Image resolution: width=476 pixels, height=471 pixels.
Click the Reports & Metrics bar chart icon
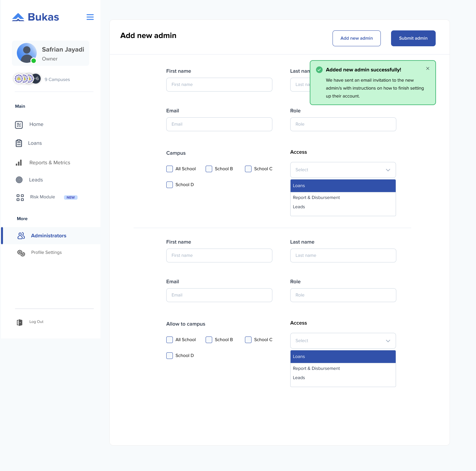[x=19, y=163]
